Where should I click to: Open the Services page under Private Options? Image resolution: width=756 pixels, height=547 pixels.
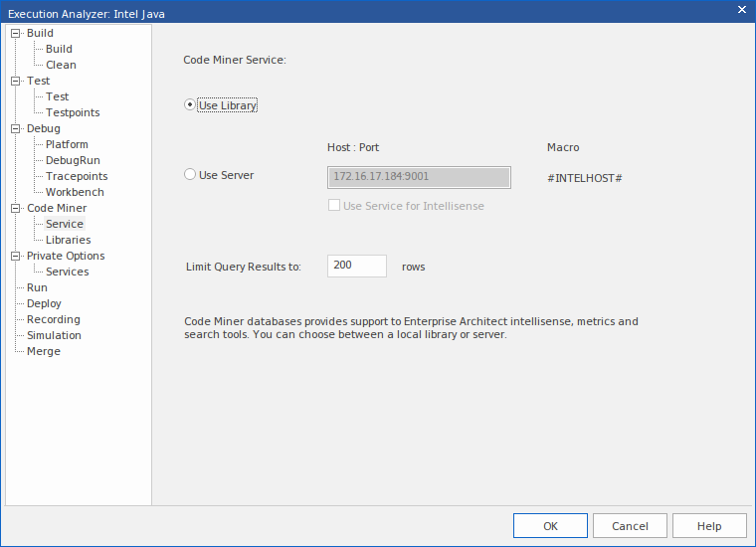click(67, 272)
